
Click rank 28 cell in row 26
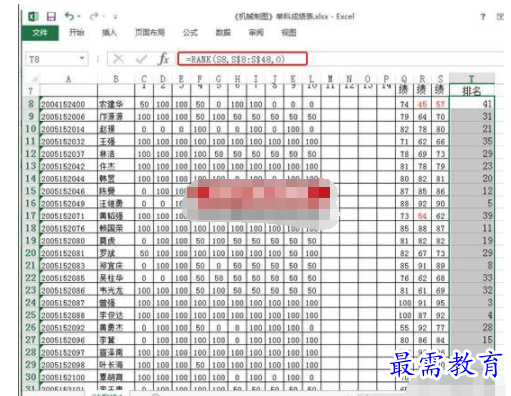471,327
